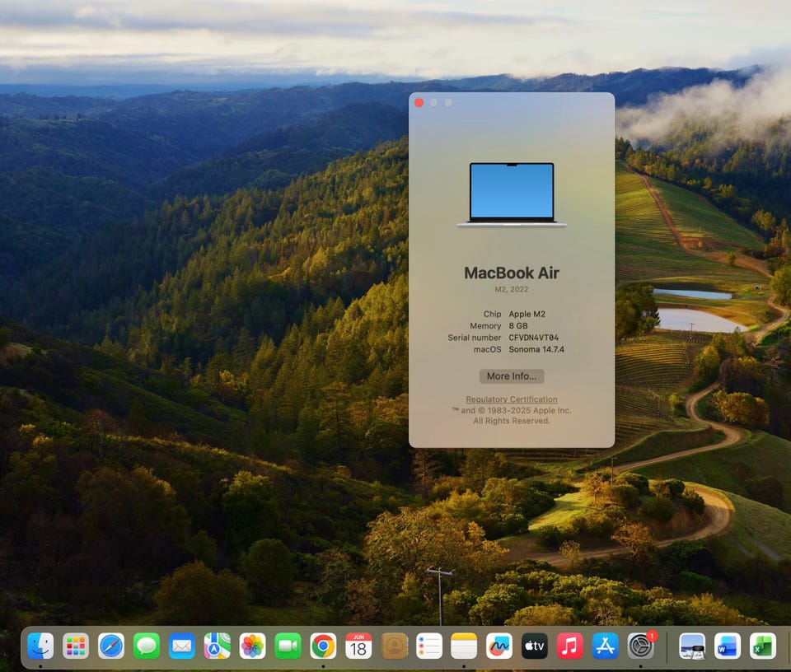
Task: Select the "MacBook Air" title text
Action: (x=512, y=273)
